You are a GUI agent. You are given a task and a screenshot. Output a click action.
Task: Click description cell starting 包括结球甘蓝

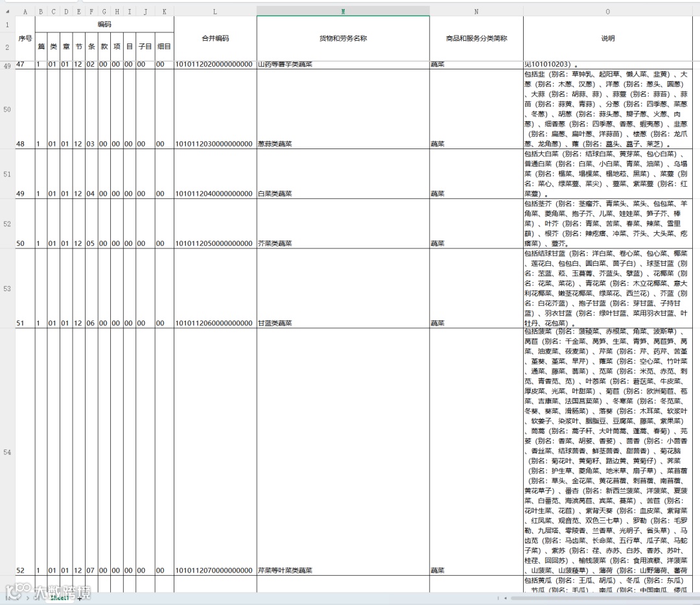tap(607, 289)
